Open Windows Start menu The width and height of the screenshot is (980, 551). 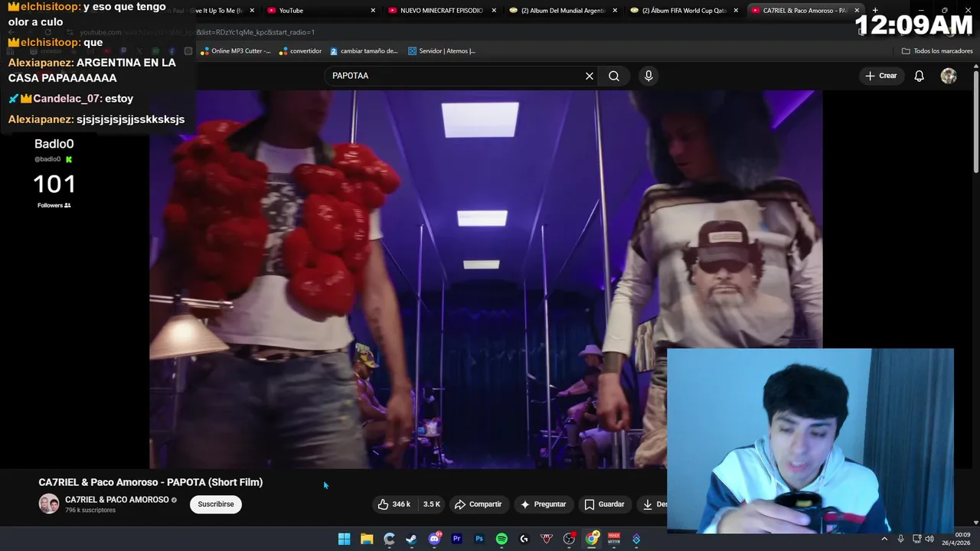(x=345, y=539)
